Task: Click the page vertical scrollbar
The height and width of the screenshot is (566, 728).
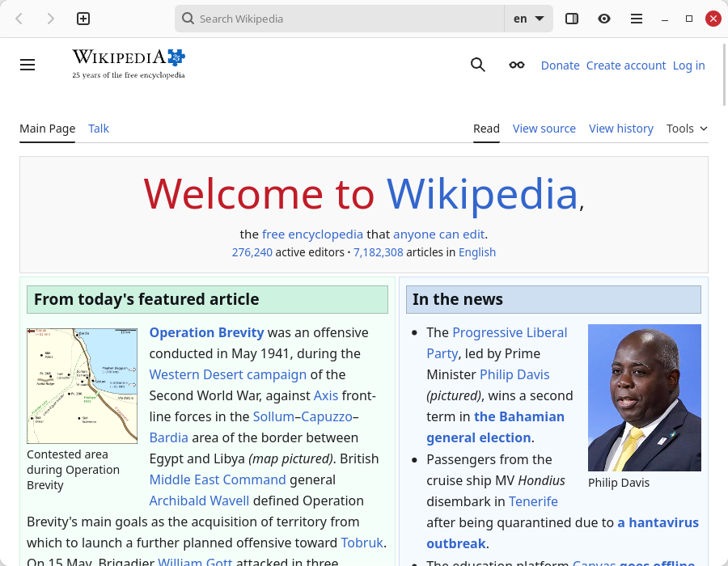Action: tap(724, 74)
